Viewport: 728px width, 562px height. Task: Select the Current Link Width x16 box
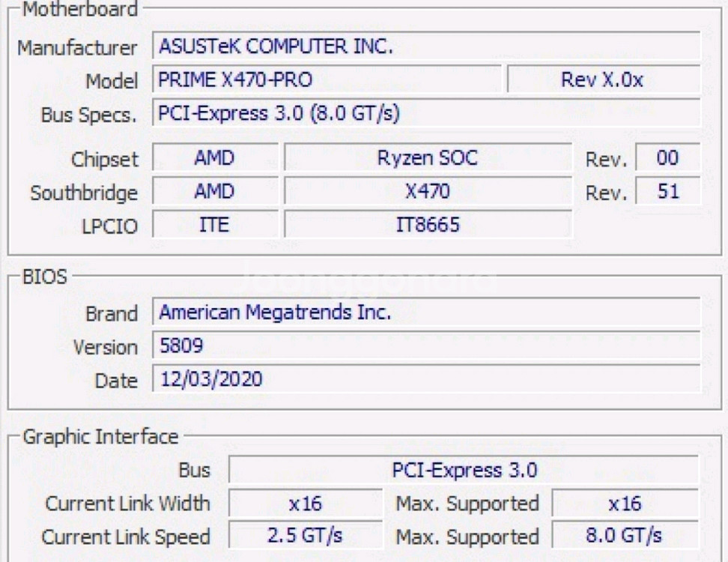pyautogui.click(x=305, y=504)
